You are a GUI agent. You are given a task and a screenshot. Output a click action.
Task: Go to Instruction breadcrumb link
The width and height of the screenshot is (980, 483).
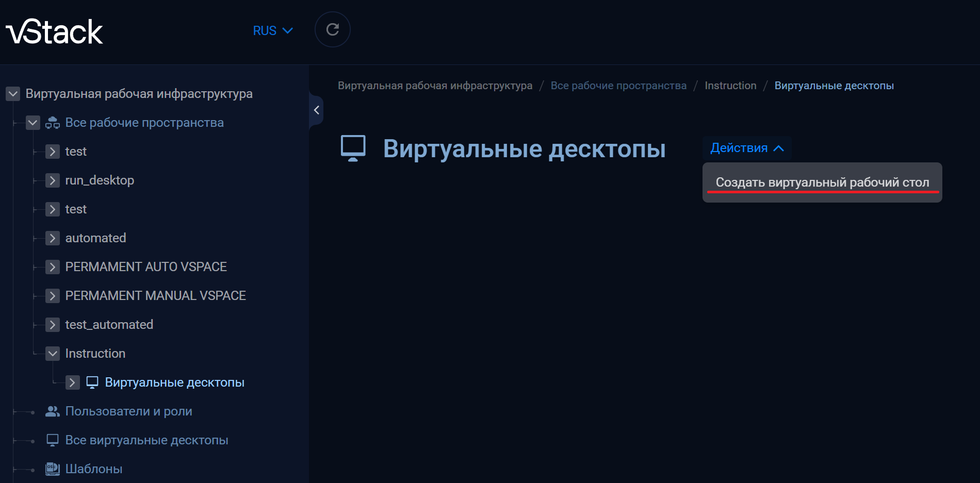tap(730, 86)
